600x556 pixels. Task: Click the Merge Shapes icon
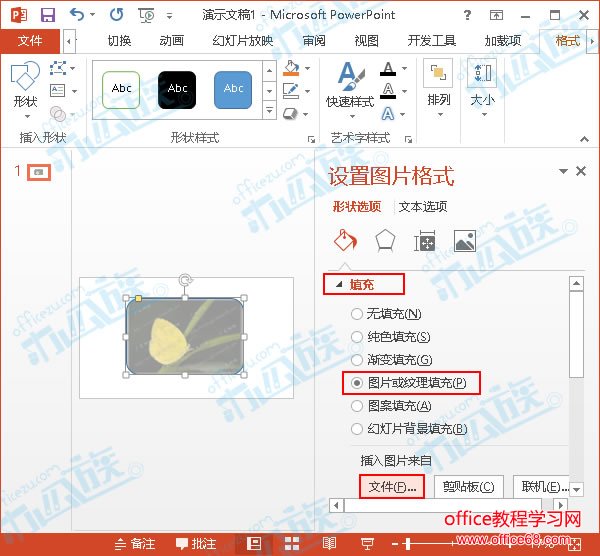coord(58,114)
